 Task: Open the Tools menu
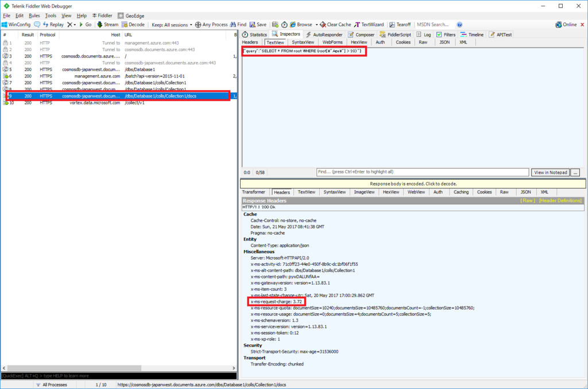click(x=51, y=15)
